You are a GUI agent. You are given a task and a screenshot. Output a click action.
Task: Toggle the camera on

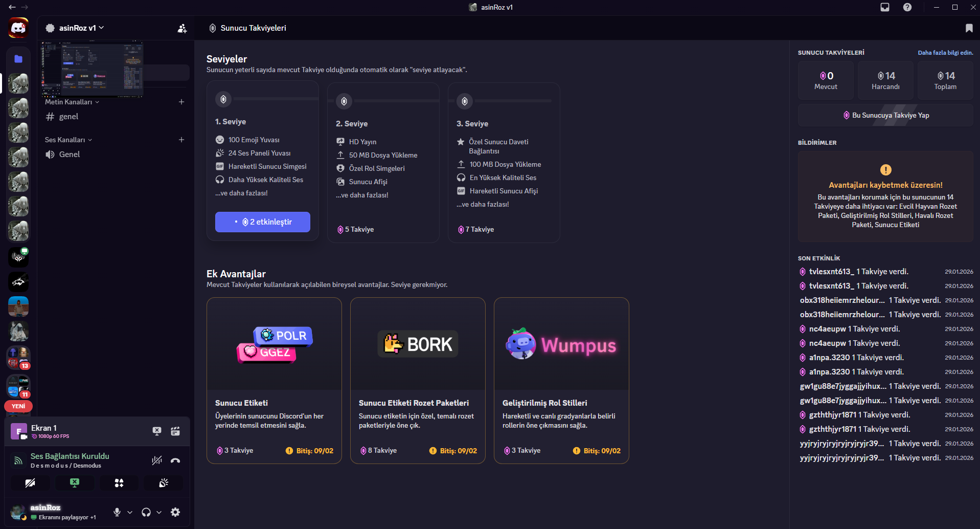(x=30, y=483)
